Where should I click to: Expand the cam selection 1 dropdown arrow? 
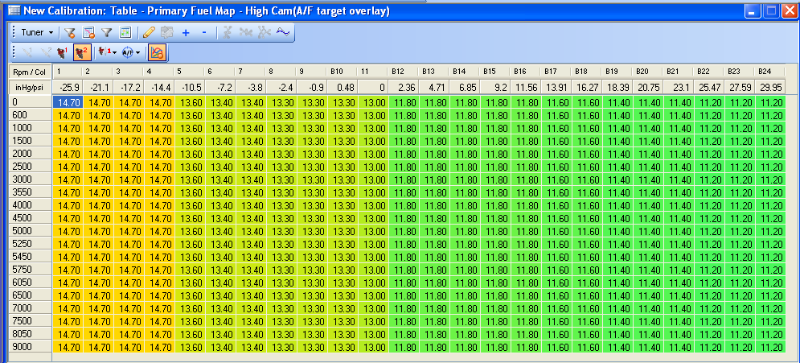tap(115, 52)
